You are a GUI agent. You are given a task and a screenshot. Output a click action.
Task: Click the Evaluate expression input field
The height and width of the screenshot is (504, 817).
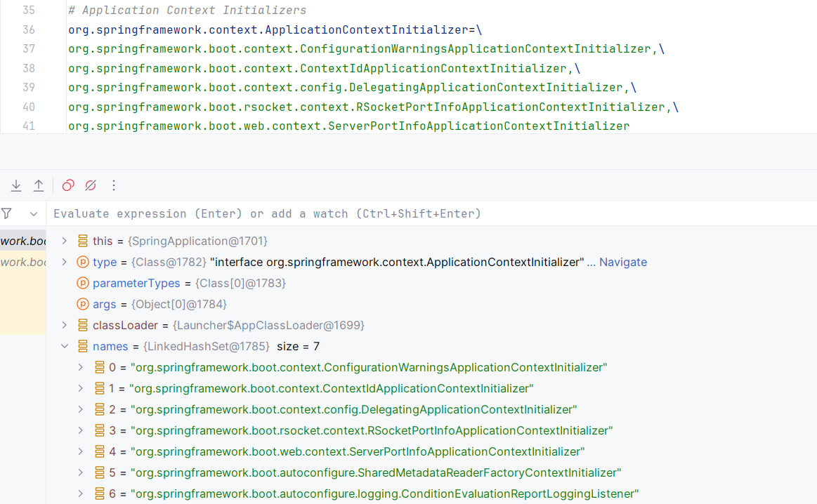[x=433, y=213]
